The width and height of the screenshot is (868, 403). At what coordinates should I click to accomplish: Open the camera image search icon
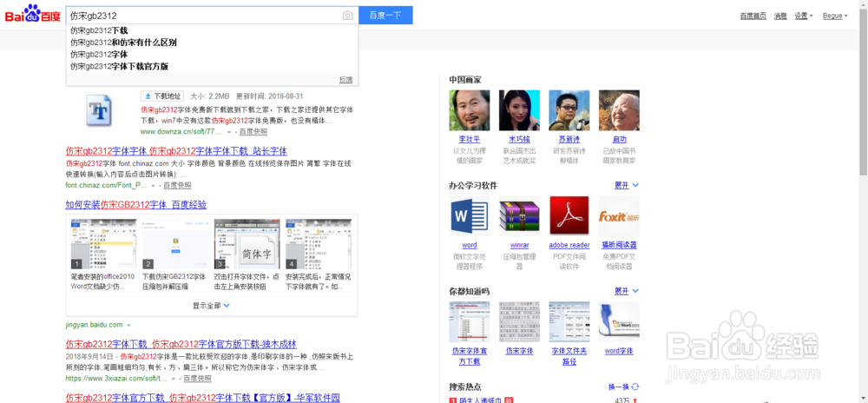tap(347, 16)
